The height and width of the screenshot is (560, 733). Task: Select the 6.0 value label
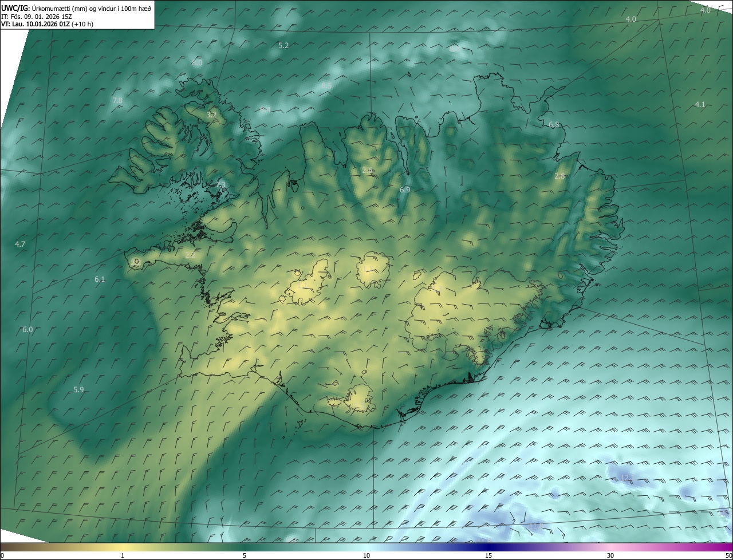(27, 330)
